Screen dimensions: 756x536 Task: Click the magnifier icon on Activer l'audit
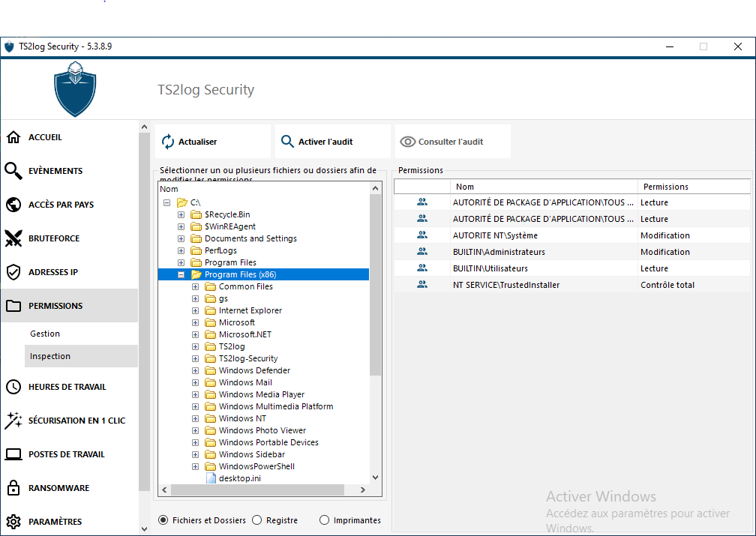(x=287, y=141)
